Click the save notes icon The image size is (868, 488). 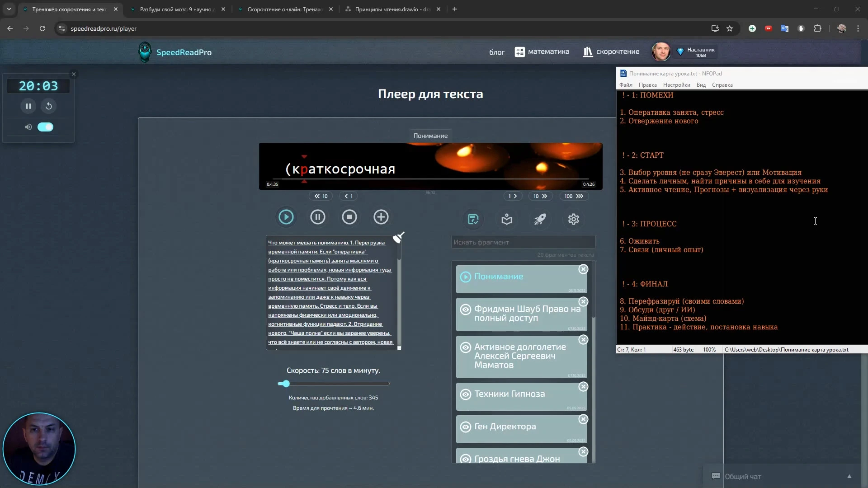[473, 219]
